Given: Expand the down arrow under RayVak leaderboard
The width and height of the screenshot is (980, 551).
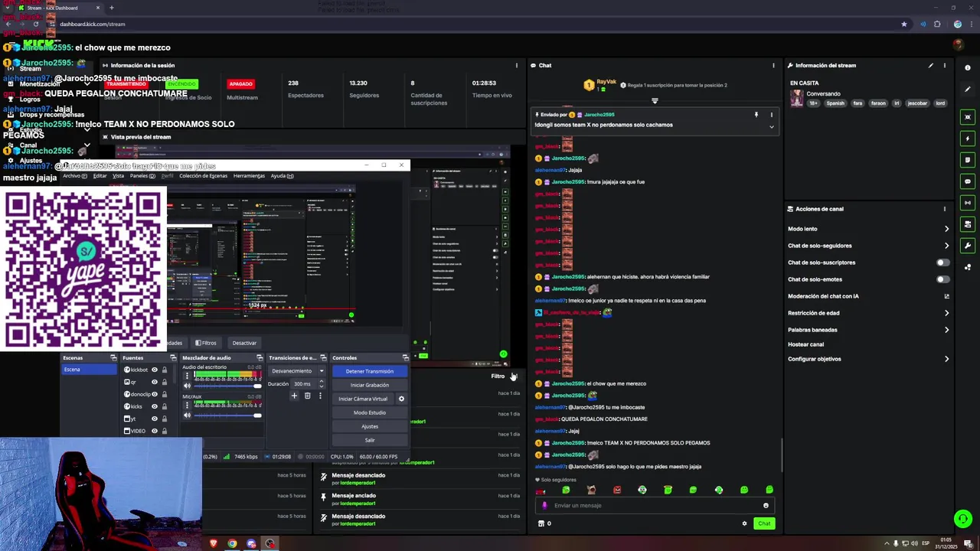Looking at the screenshot, I should tap(655, 100).
